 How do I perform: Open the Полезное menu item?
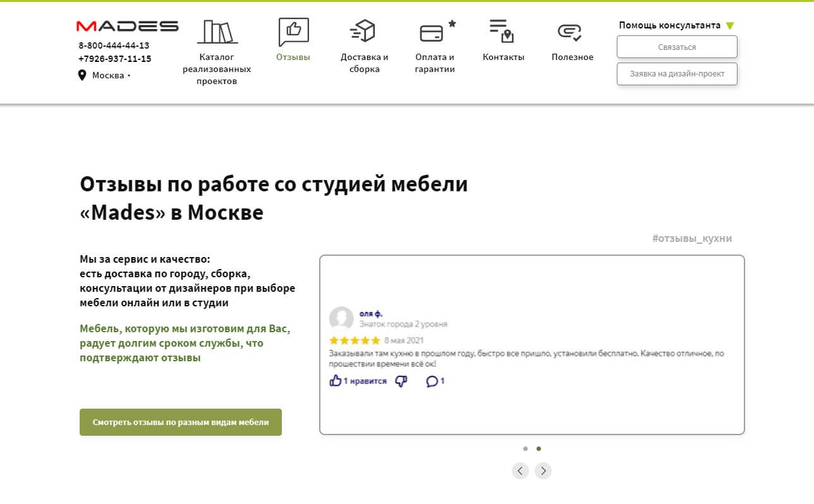[573, 57]
